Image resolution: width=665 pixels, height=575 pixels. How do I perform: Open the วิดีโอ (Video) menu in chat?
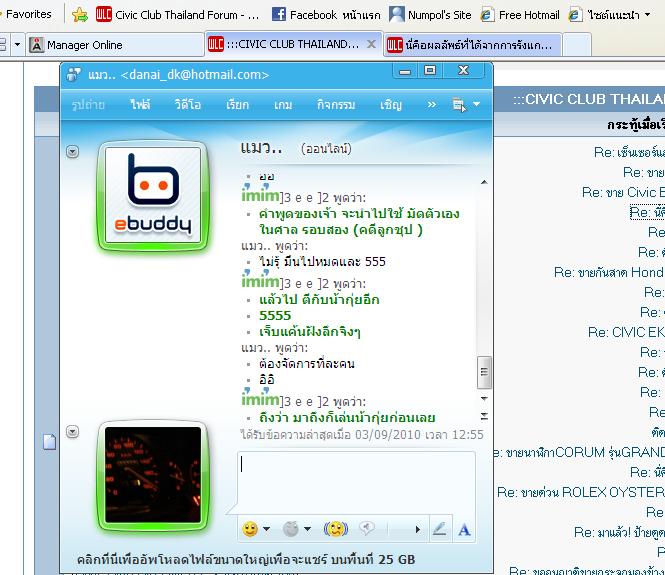coord(187,104)
